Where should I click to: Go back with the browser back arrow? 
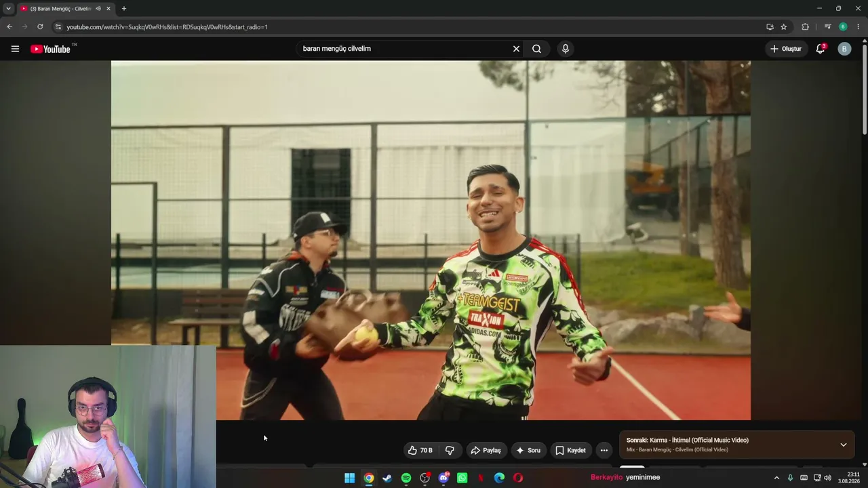(x=9, y=27)
